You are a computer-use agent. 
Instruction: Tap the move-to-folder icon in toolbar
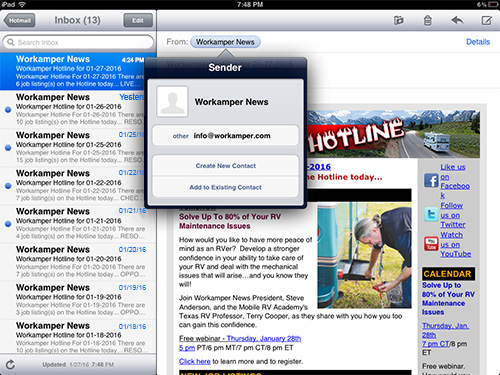(x=399, y=20)
